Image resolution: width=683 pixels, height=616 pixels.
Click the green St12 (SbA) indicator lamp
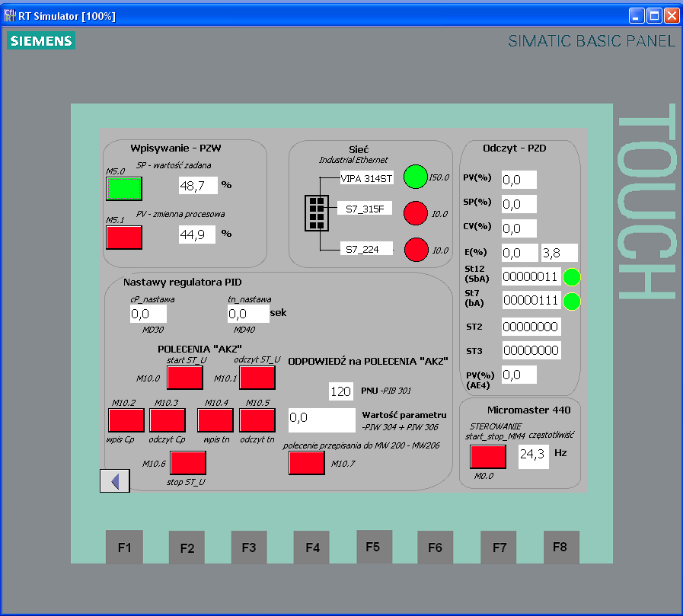[572, 277]
